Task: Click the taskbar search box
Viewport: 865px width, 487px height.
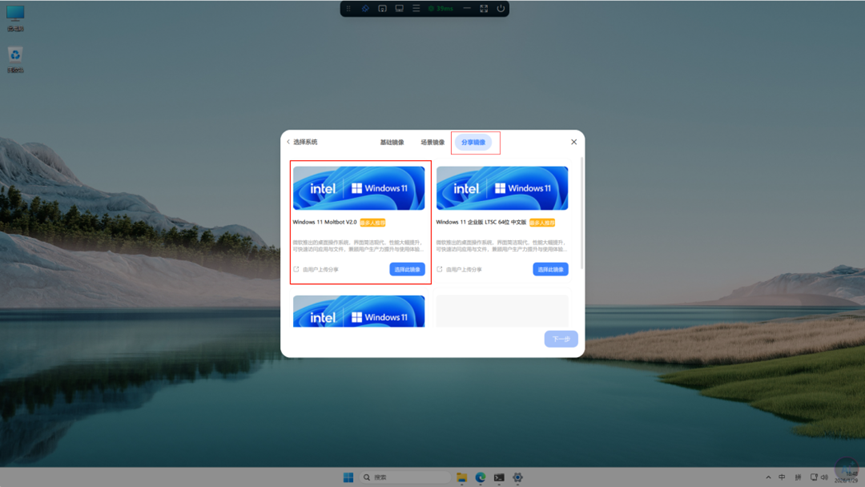Action: click(x=405, y=477)
